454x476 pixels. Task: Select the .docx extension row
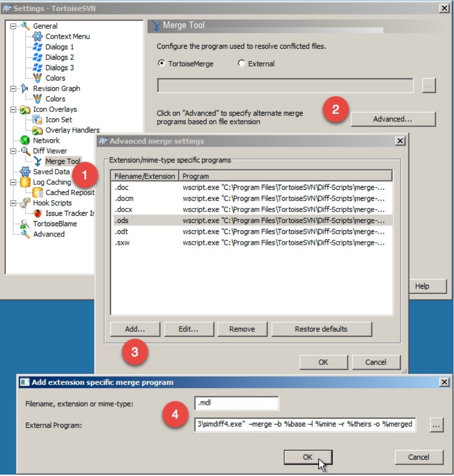[x=252, y=209]
